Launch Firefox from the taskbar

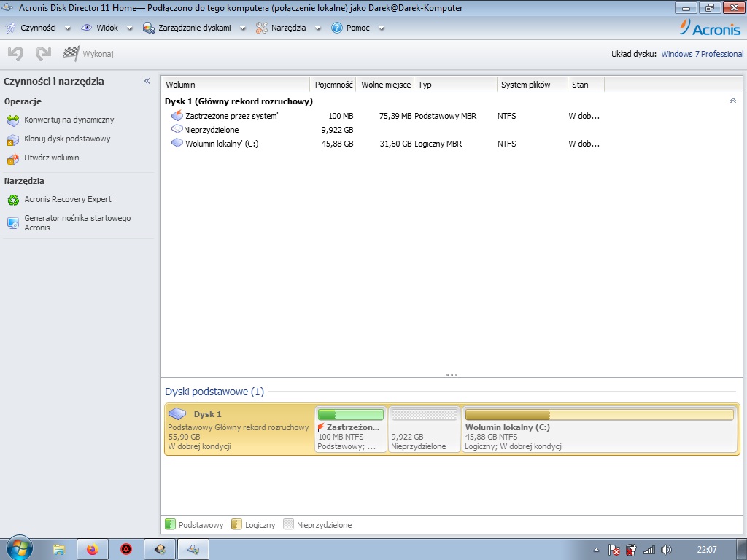[x=93, y=550]
